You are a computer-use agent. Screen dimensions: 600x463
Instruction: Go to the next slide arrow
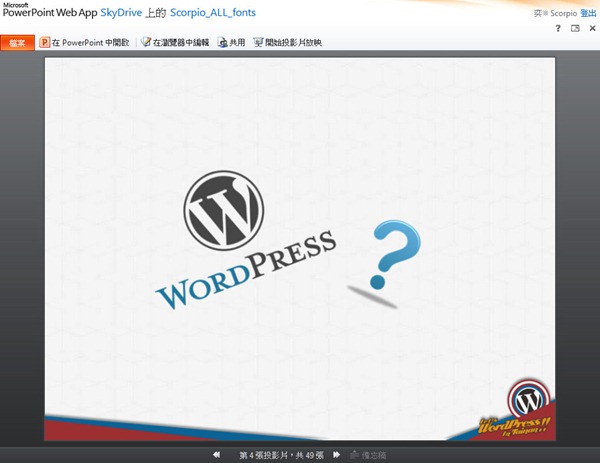pyautogui.click(x=336, y=455)
